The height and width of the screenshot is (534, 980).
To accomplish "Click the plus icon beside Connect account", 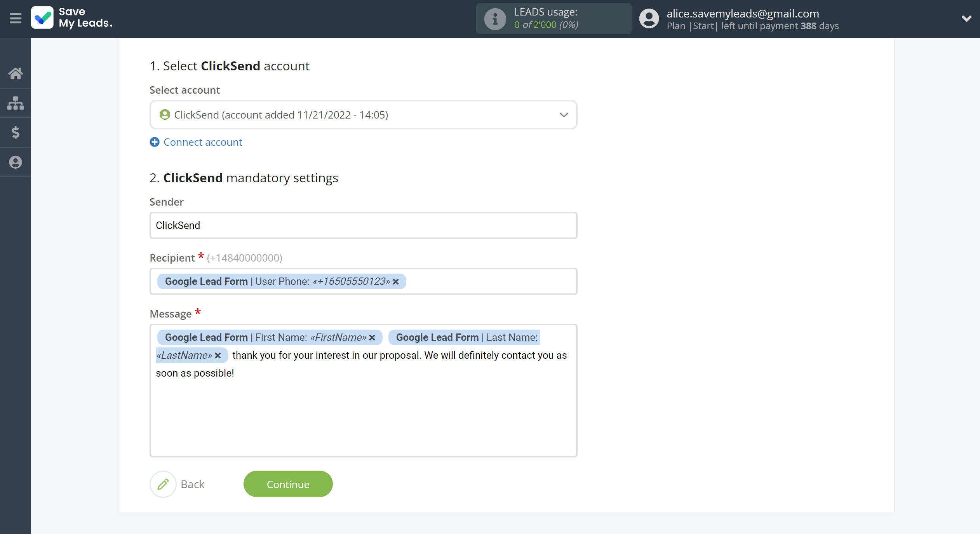I will (155, 142).
